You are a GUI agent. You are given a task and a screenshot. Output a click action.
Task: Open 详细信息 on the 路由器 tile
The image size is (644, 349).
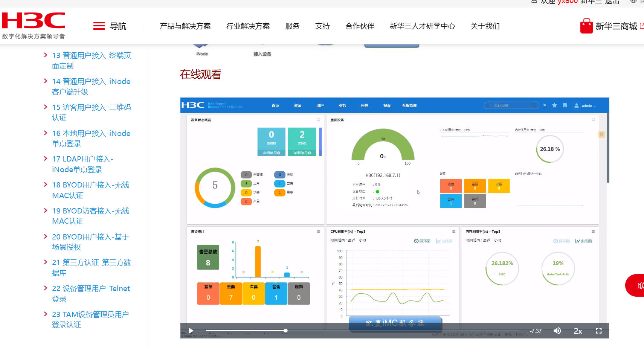tap(271, 153)
